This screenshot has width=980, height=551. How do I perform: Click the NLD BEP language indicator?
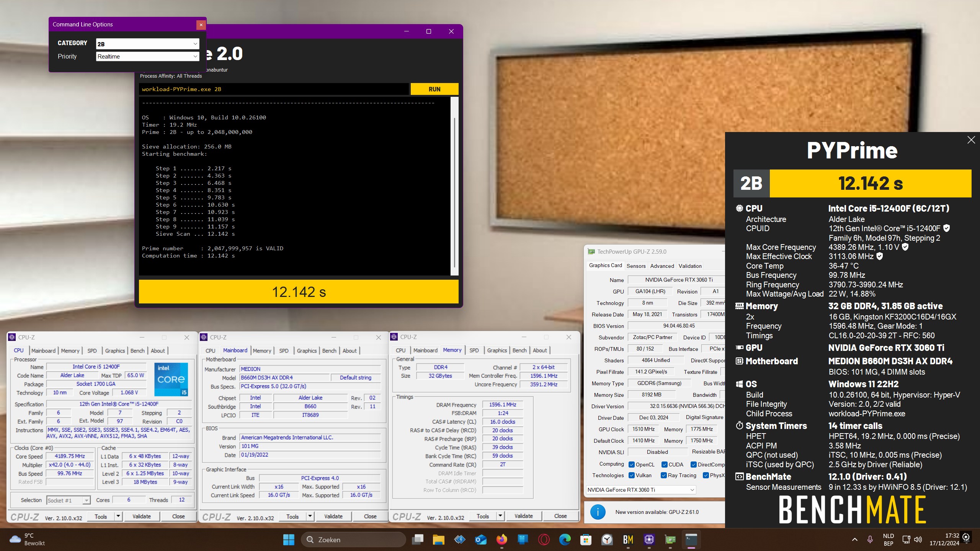pos(888,540)
